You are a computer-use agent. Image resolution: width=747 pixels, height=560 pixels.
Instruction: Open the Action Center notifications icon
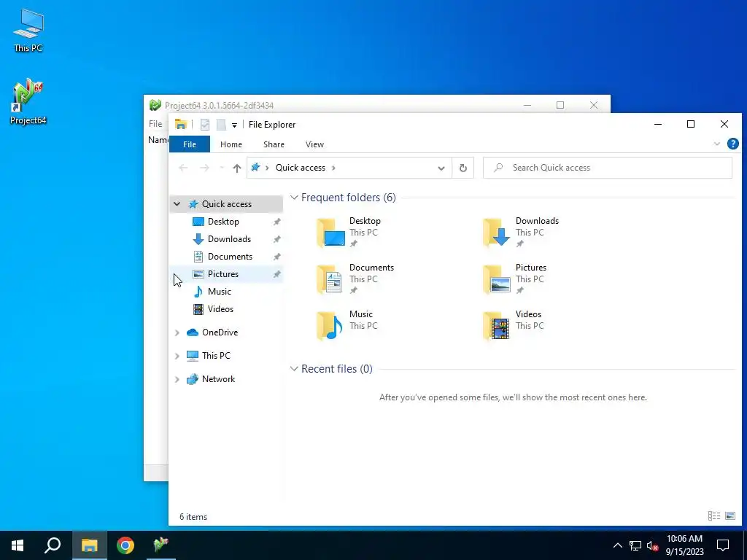tap(723, 545)
